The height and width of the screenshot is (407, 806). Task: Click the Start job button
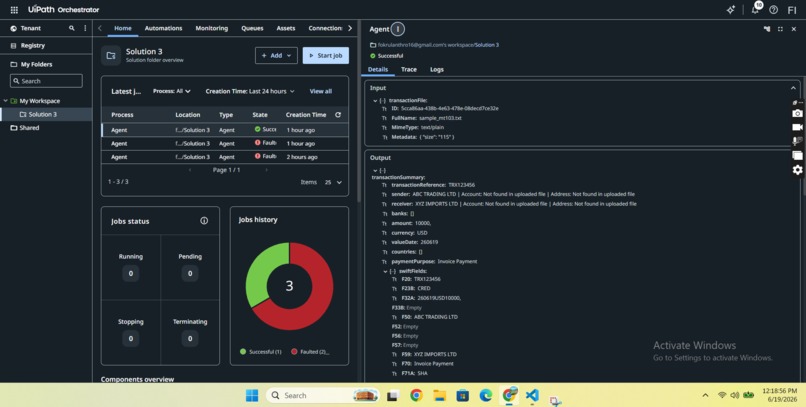[x=326, y=56]
